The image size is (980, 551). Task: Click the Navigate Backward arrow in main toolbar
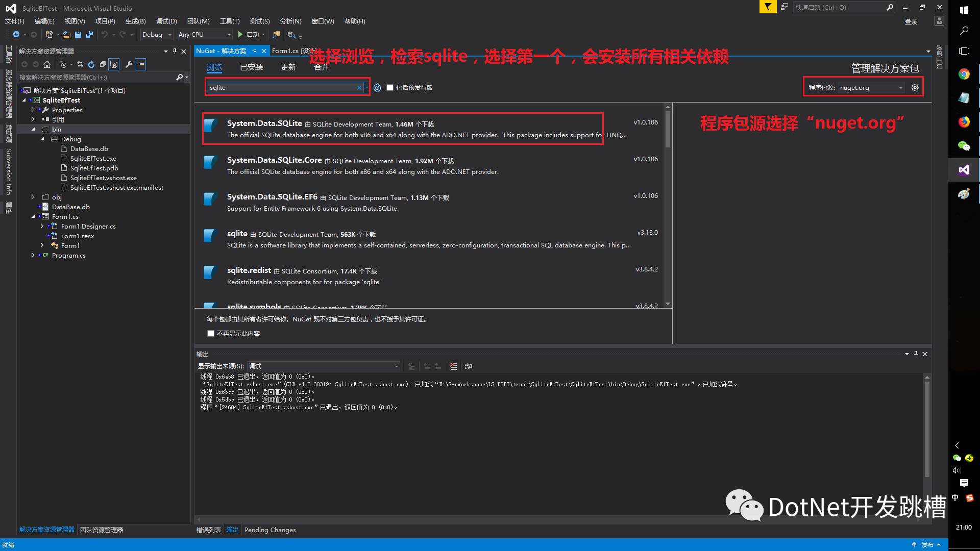tap(16, 34)
